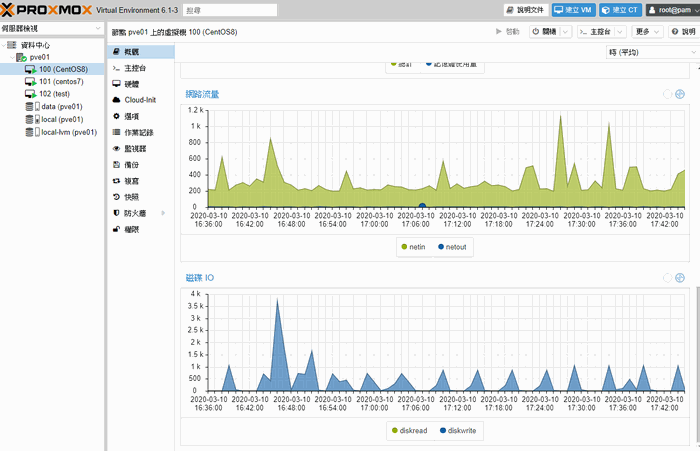Select the 資料中心 datacenter server icon

pos(12,45)
